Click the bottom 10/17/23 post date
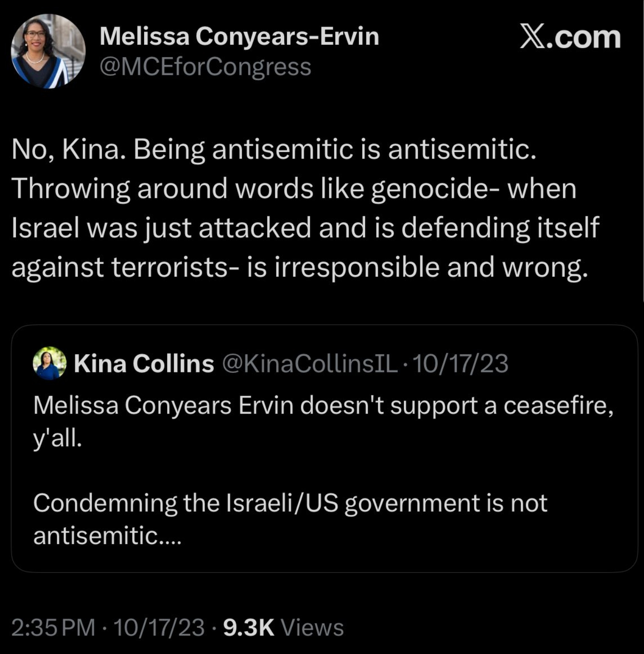Image resolution: width=644 pixels, height=654 pixels. (x=159, y=627)
